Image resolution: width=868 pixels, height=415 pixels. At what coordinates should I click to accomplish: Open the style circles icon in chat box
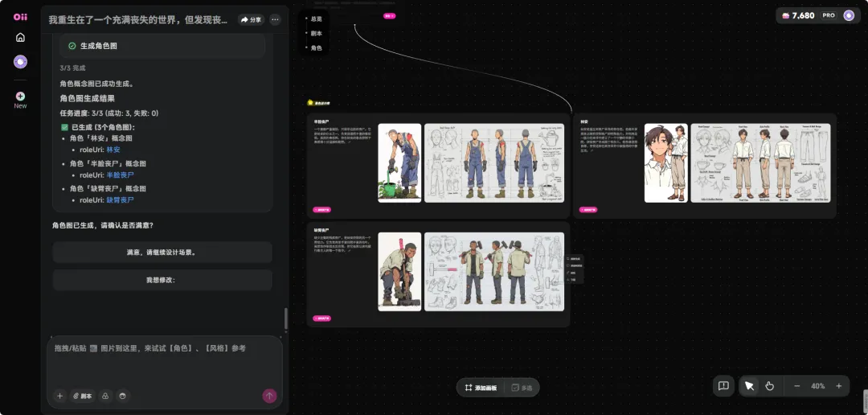coord(105,397)
